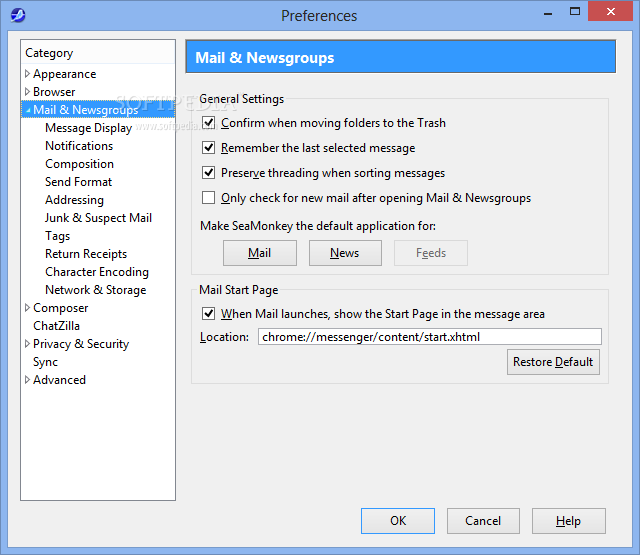640x555 pixels.
Task: Select Composition in category tree
Action: tap(80, 164)
